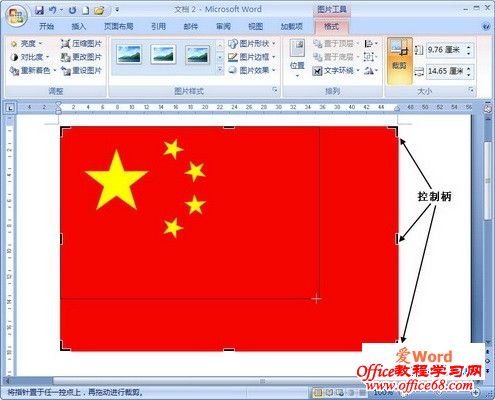Image resolution: width=495 pixels, height=400 pixels.
Task: Switch to the 页面布局 tab
Action: [119, 26]
